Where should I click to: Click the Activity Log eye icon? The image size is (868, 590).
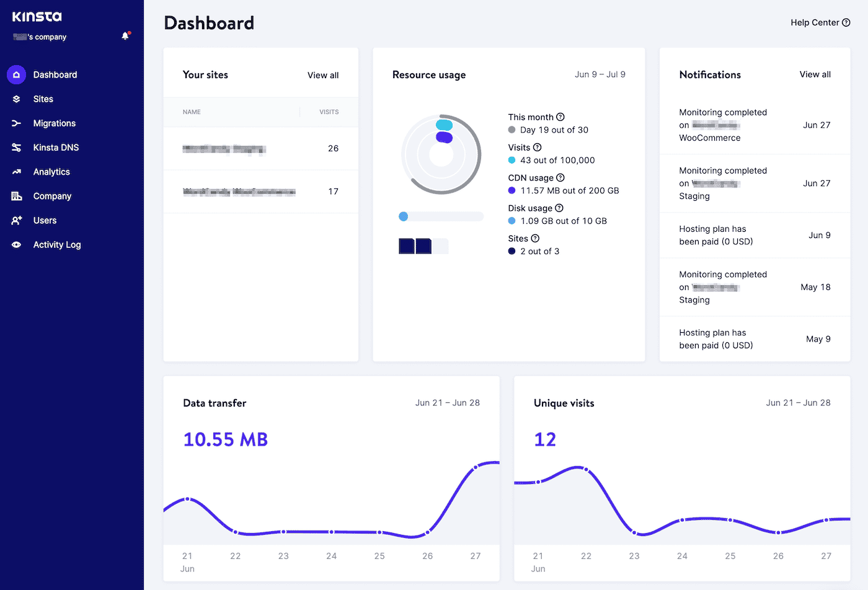click(15, 244)
